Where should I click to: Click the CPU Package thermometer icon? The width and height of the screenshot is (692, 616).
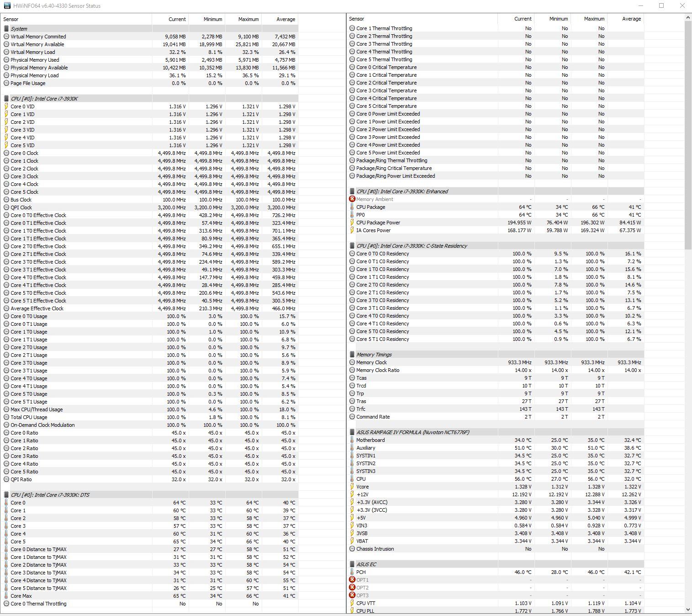352,207
